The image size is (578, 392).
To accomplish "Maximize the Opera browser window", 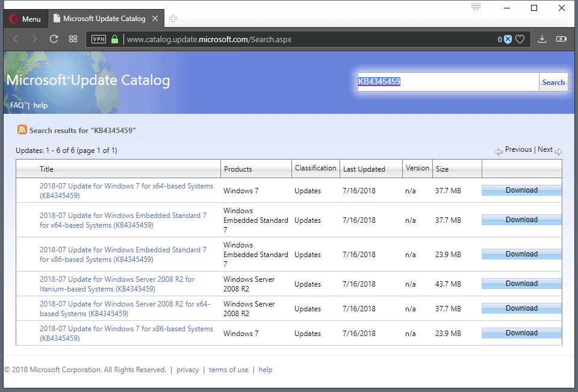I will (534, 8).
